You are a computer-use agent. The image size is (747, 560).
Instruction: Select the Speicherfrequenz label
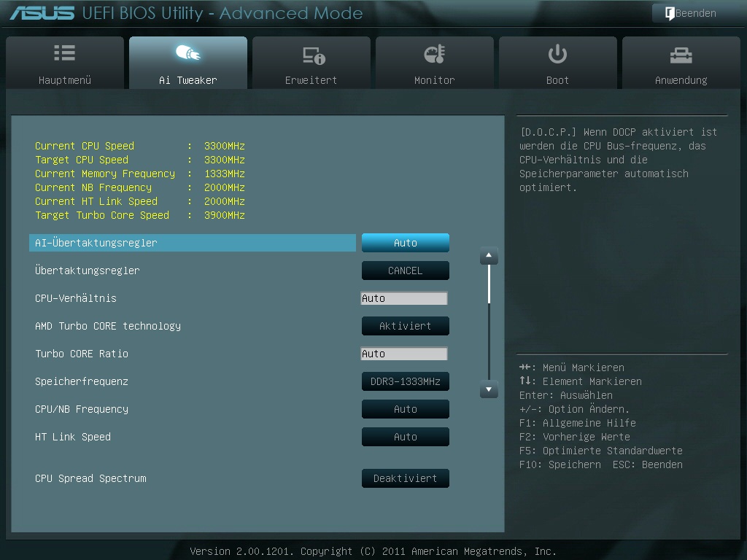click(82, 381)
